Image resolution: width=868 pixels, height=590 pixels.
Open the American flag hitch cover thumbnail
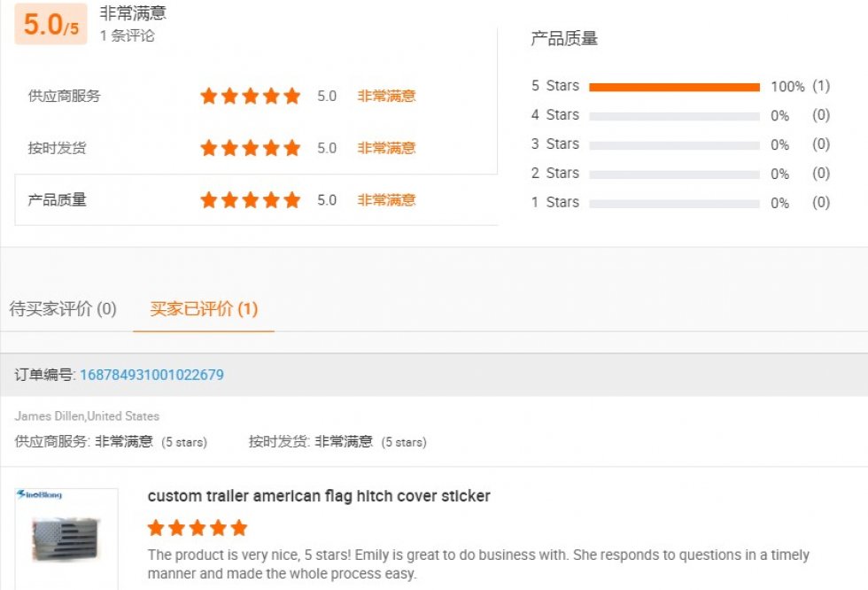coord(66,539)
